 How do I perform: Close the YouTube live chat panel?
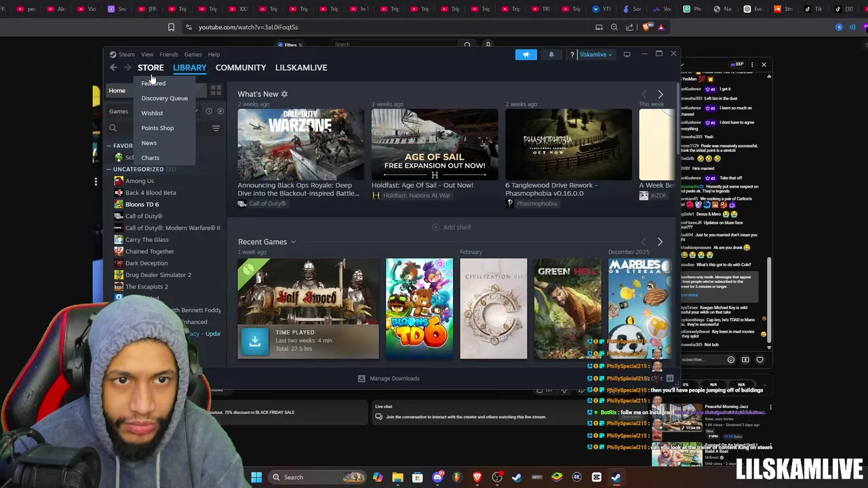click(x=764, y=64)
